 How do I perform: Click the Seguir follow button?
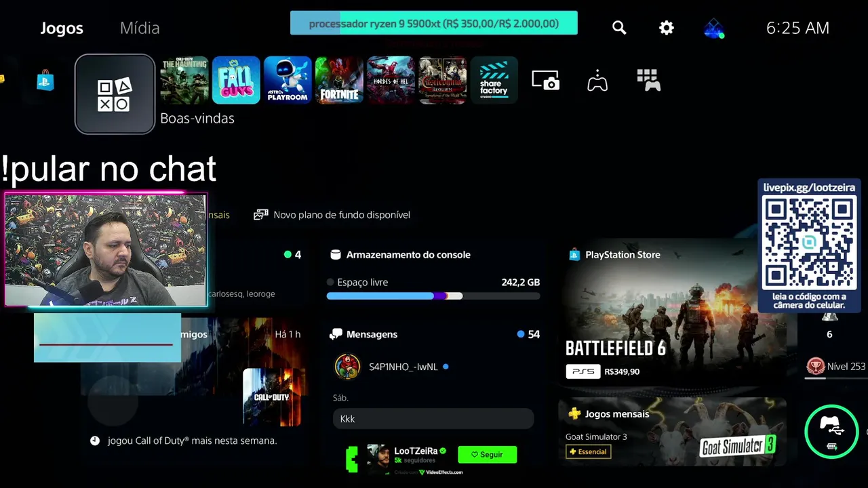click(487, 455)
